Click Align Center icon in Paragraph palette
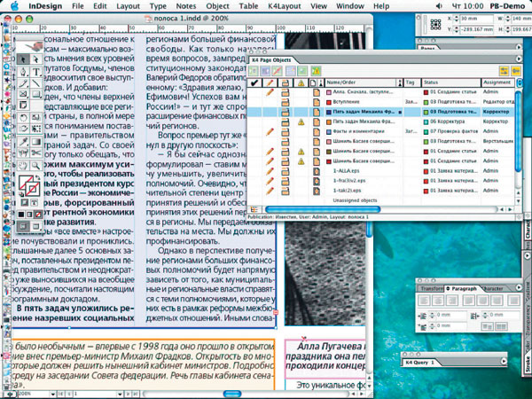Image resolution: width=532 pixels, height=399 pixels. point(438,300)
